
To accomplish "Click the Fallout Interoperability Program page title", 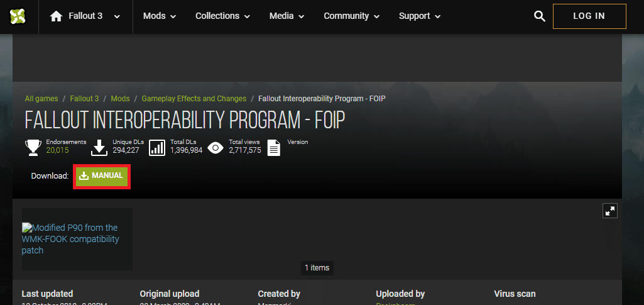I will point(185,120).
